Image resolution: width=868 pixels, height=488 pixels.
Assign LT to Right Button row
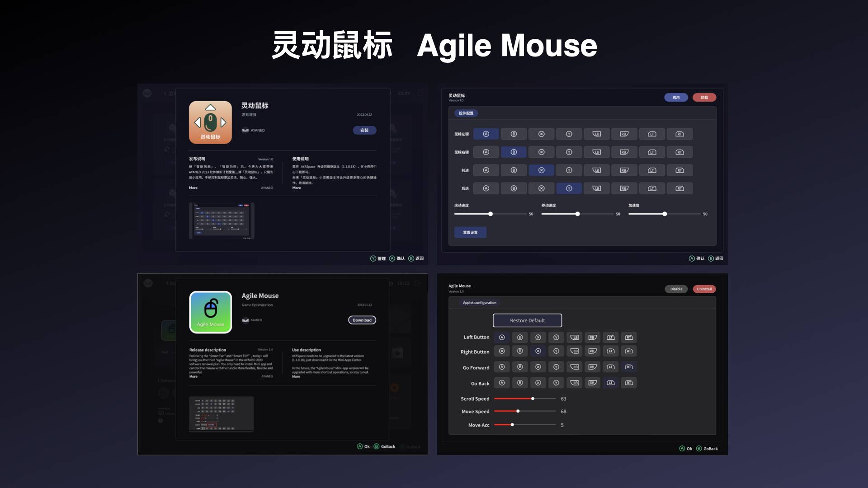[611, 351]
